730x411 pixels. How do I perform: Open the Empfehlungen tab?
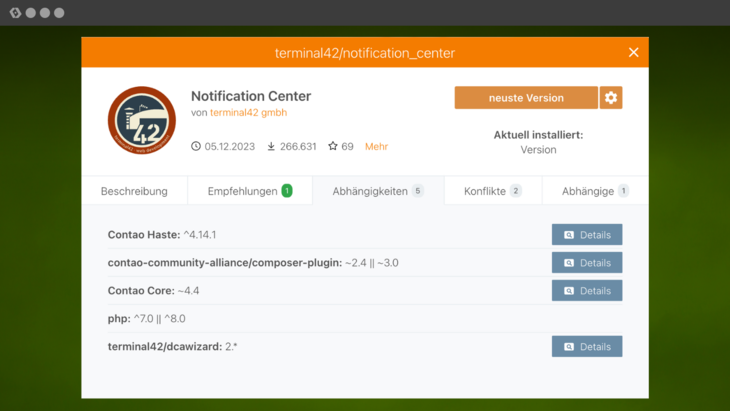point(249,191)
